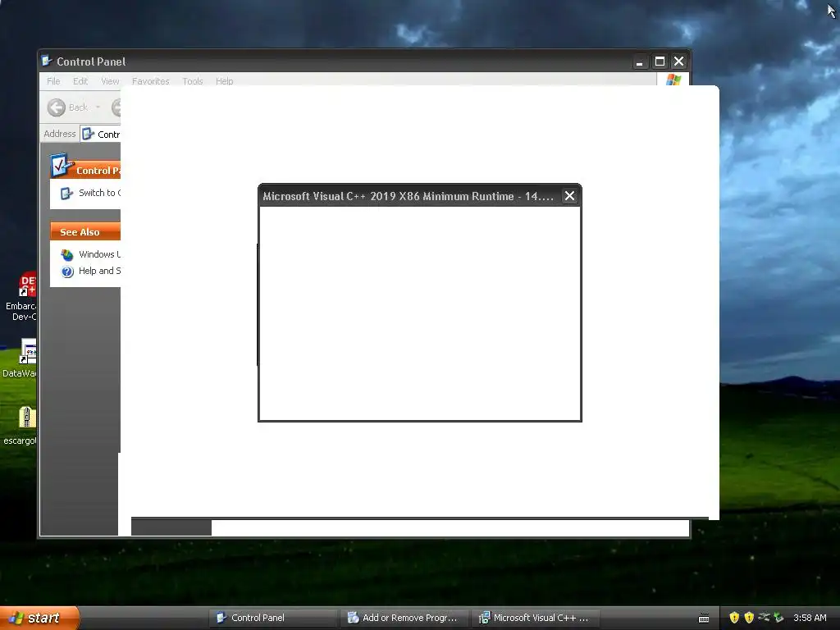Click the Windows flag logo in Control Panel
The image size is (840, 630).
coord(673,80)
